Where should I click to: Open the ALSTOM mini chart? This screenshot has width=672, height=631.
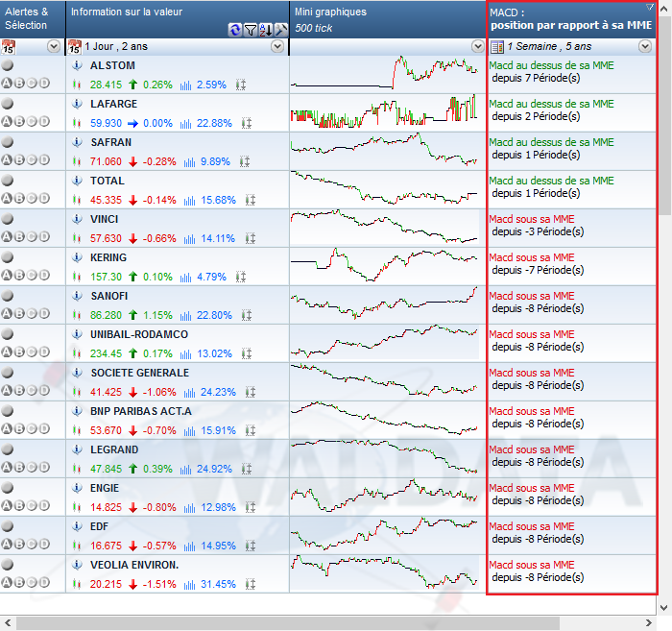[384, 74]
